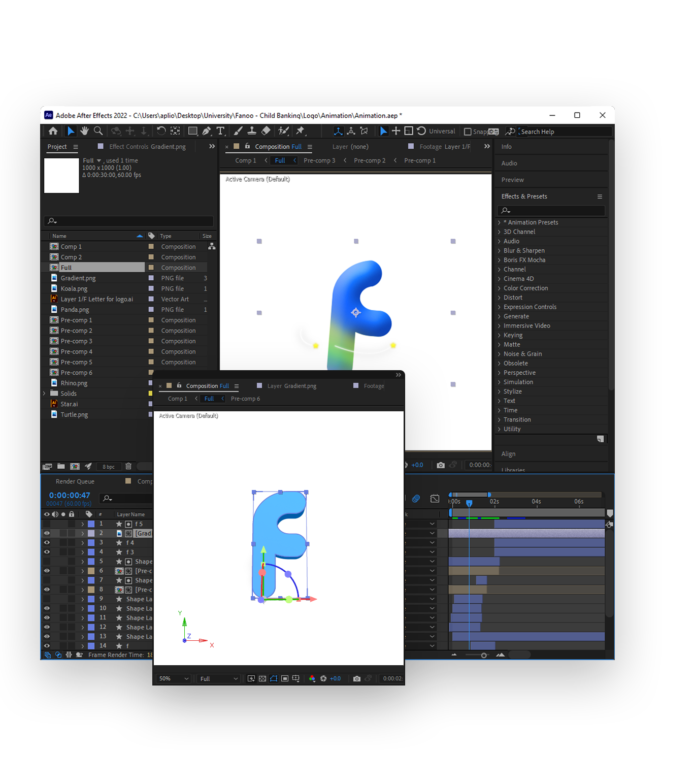Click the World Axis Mode icon
Viewport: 694px width, 784px height.
click(x=351, y=131)
